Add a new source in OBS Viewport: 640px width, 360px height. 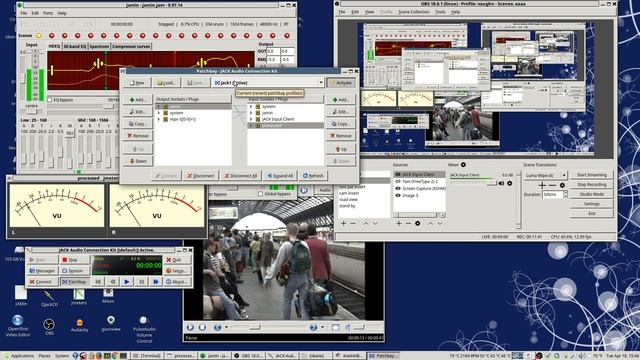click(x=399, y=223)
